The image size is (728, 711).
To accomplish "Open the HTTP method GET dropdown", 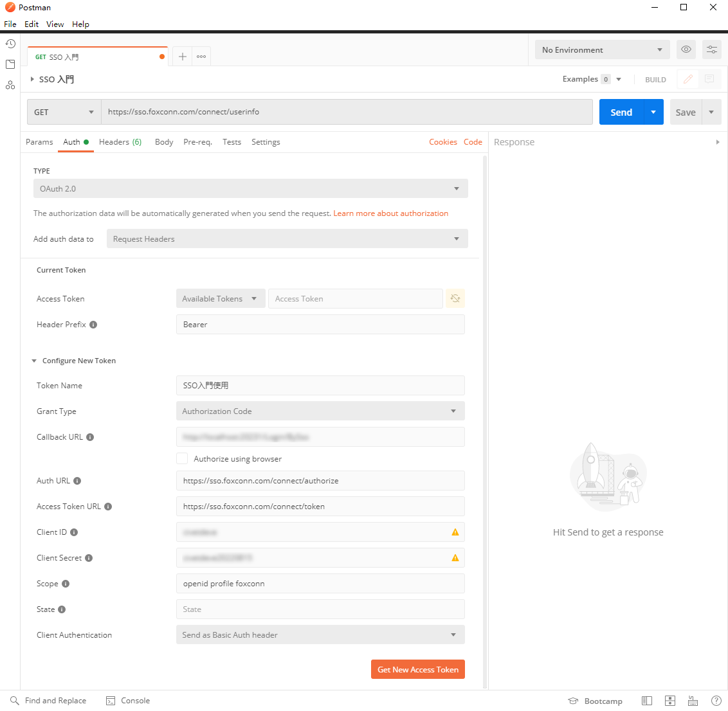I will point(64,112).
